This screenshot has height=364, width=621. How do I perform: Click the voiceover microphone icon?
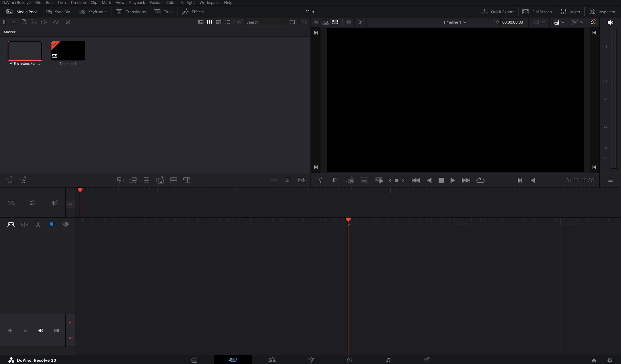click(x=335, y=180)
